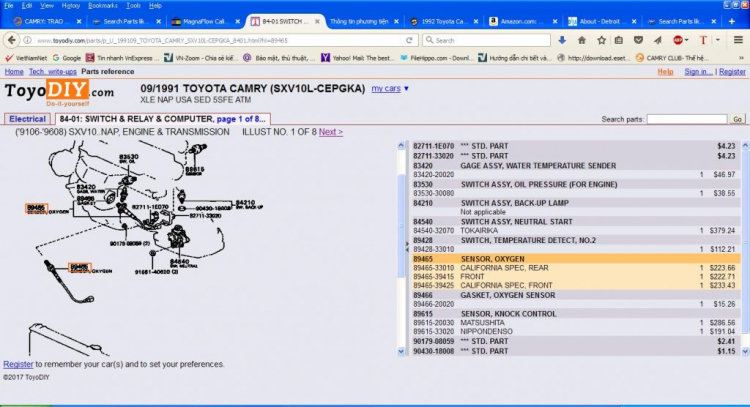The image size is (750, 407).
Task: Select the 89465 SENSOR, OXYGEN row
Action: [x=576, y=259]
